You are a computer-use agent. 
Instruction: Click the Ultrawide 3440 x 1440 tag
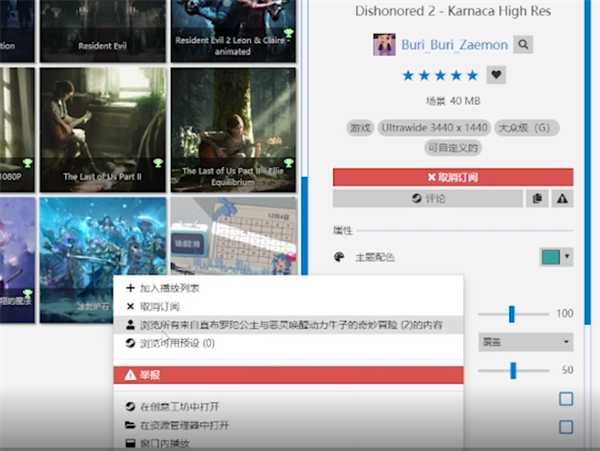[434, 128]
